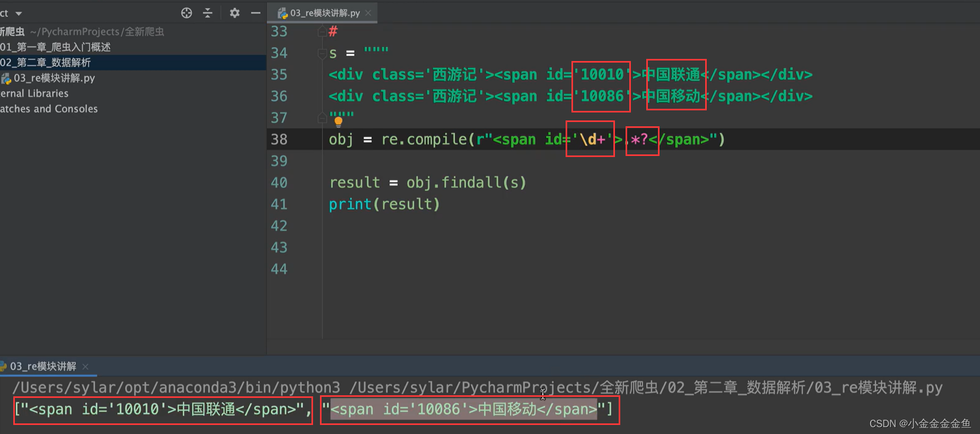The width and height of the screenshot is (980, 434).
Task: Select folder 01_第一章_爬虫入门概述 in project tree
Action: point(55,47)
